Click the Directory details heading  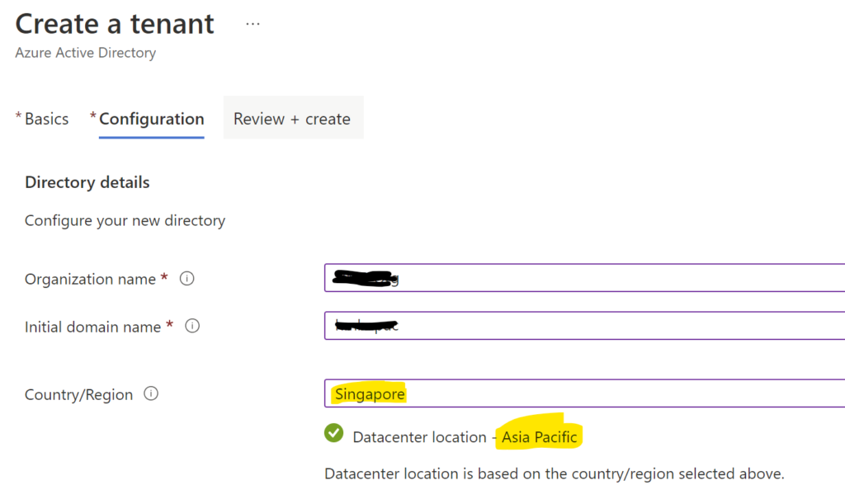[87, 182]
